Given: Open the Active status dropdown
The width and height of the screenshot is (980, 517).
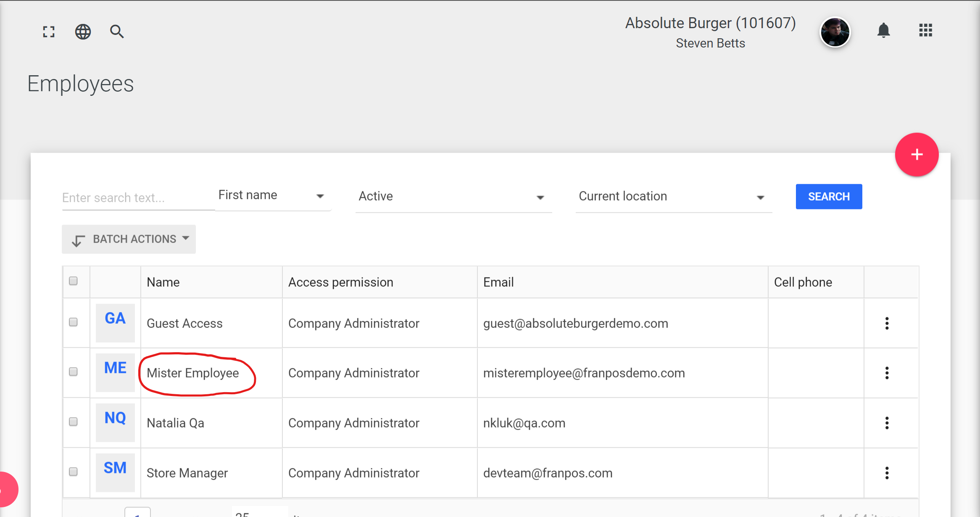Looking at the screenshot, I should pos(453,197).
